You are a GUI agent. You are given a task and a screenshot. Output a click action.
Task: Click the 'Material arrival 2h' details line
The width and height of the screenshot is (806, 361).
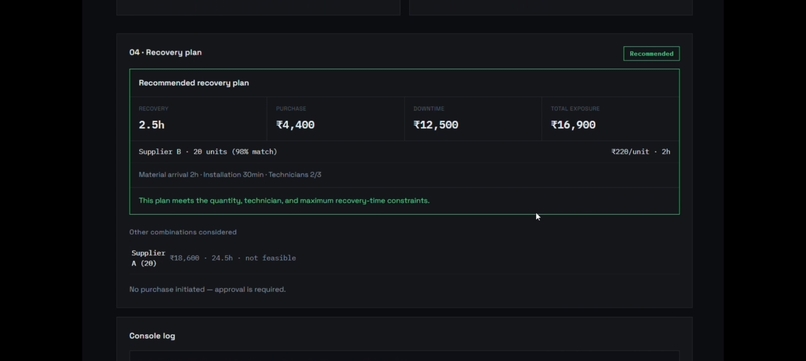[230, 175]
